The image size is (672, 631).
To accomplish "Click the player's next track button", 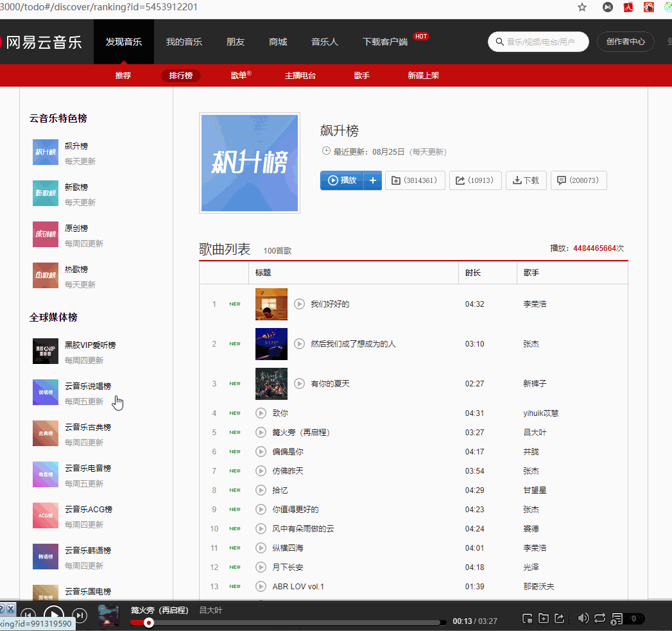I will click(x=80, y=616).
